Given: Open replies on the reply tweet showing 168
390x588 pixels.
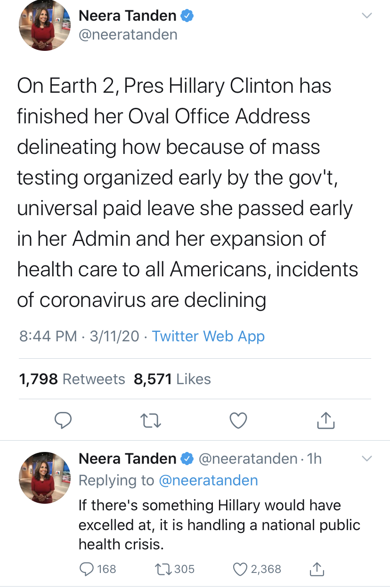Looking at the screenshot, I should (x=97, y=569).
